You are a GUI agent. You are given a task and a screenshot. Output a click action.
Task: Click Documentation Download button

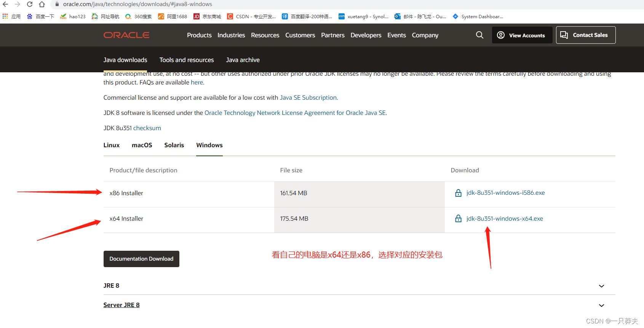pyautogui.click(x=141, y=259)
